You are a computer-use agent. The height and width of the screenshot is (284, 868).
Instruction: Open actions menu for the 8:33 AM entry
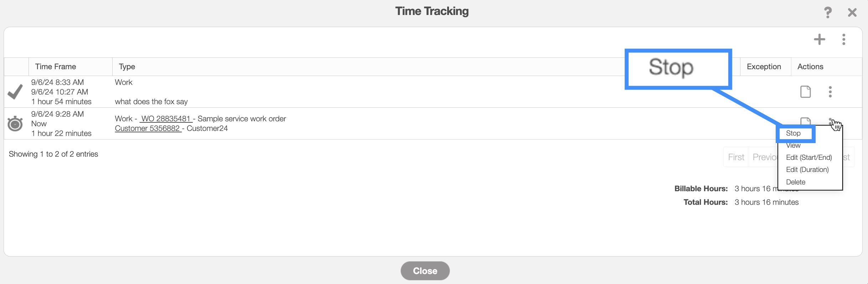click(x=830, y=92)
